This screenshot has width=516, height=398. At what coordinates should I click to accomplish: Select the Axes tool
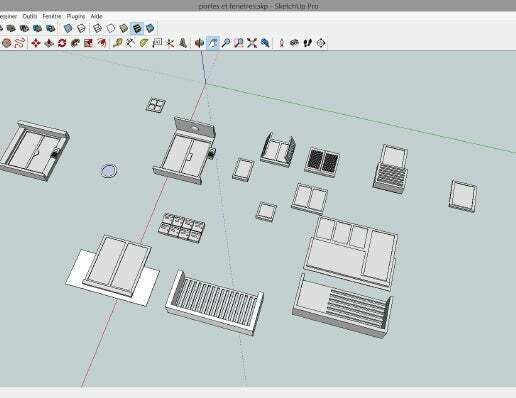[170, 43]
